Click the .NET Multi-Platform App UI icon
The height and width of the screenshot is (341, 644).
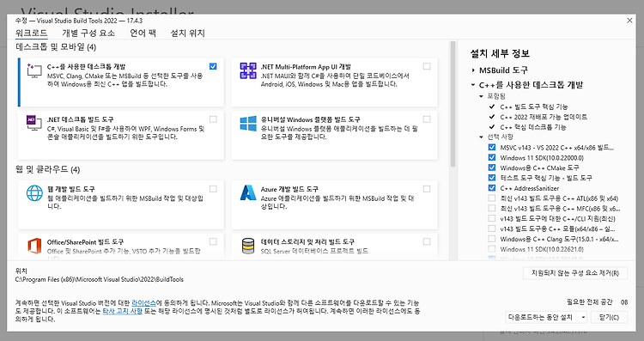click(x=248, y=70)
